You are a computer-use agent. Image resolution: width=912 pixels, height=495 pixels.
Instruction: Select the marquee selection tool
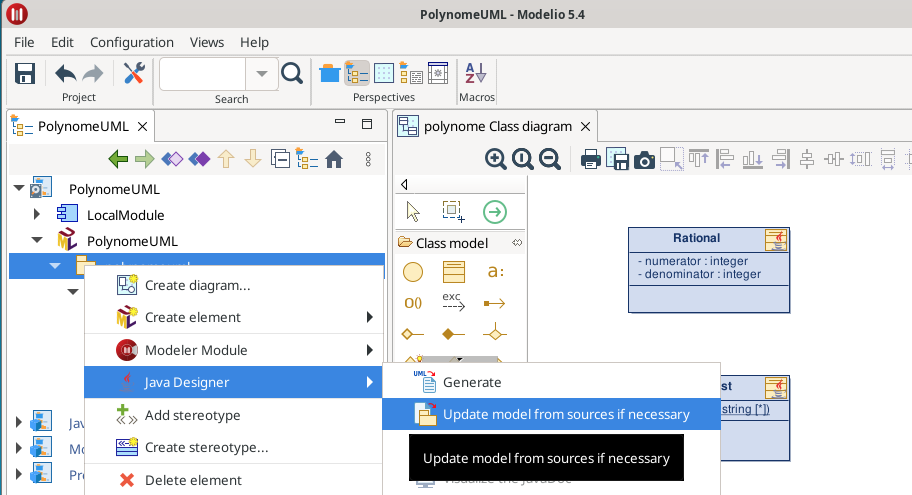coord(453,212)
